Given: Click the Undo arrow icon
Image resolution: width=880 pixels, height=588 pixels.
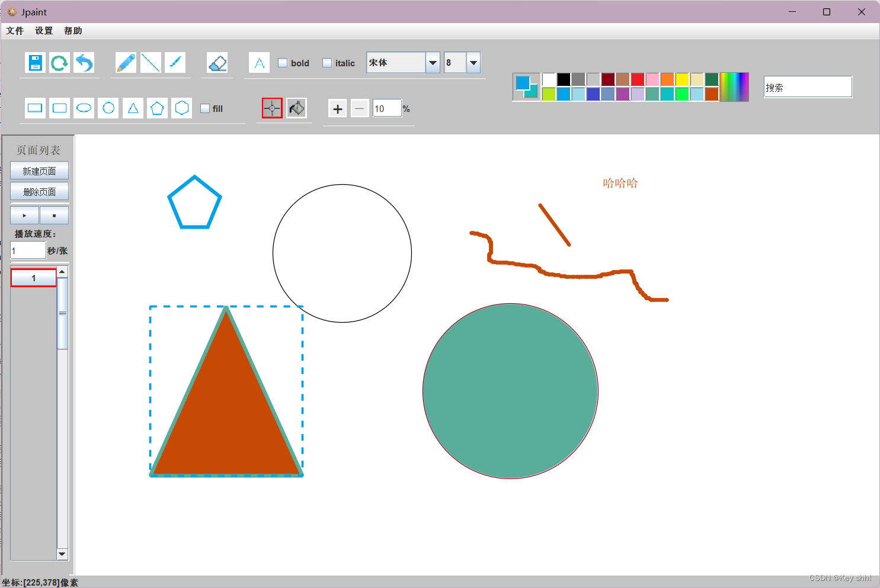Looking at the screenshot, I should [x=84, y=62].
